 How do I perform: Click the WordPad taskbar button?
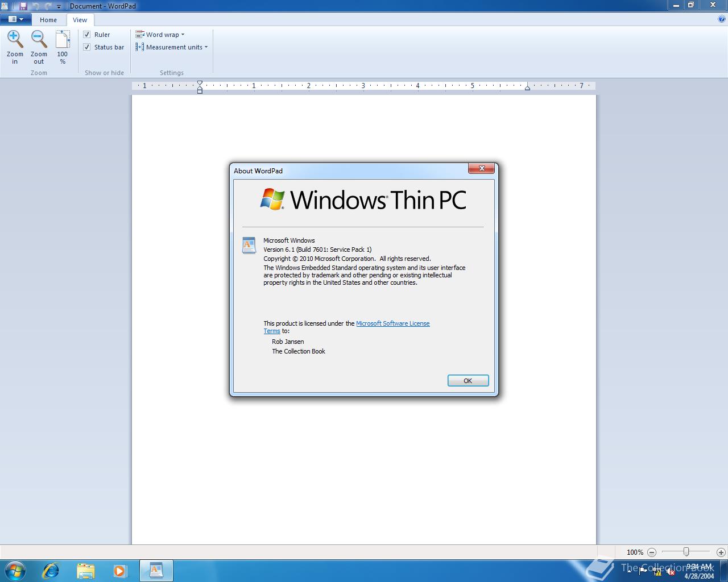point(156,571)
